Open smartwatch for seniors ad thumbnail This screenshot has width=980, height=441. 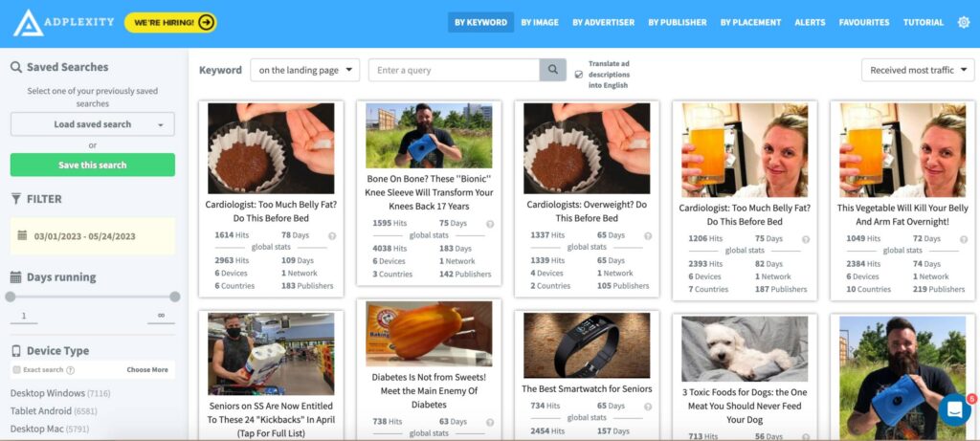point(587,344)
